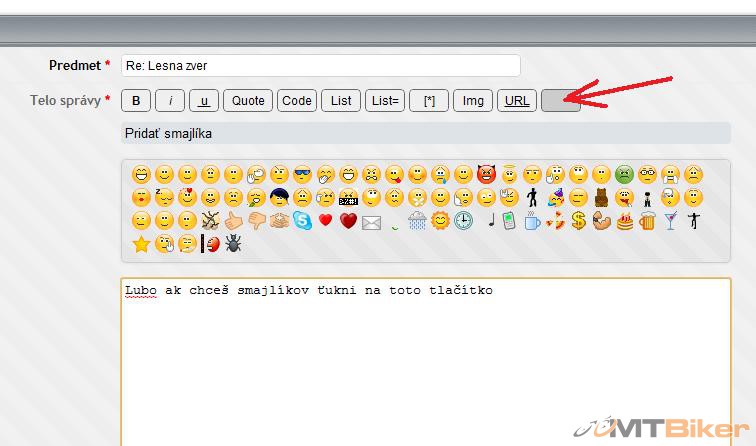Insert a Code block tag
This screenshot has width=756, height=446.
297,101
